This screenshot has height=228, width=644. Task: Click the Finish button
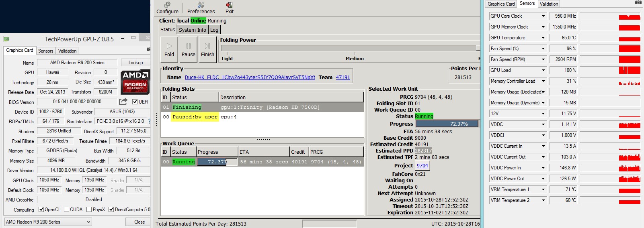pyautogui.click(x=207, y=50)
